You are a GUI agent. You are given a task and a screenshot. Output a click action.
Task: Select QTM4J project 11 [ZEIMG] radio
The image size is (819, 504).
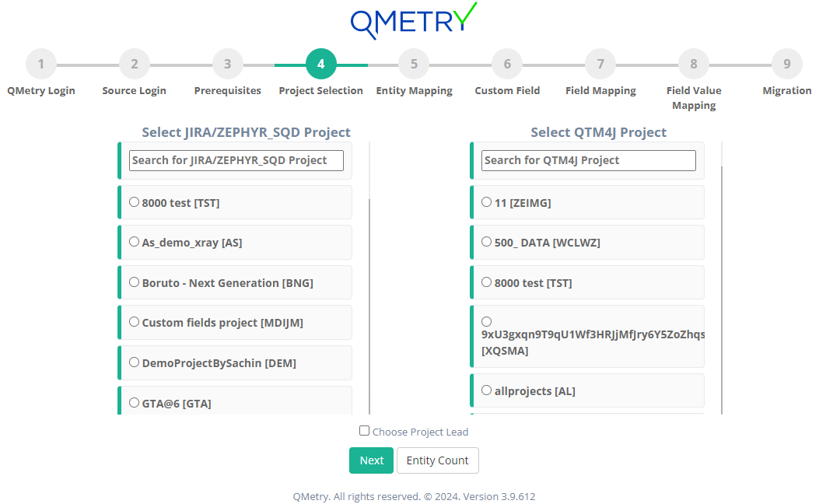pyautogui.click(x=487, y=202)
